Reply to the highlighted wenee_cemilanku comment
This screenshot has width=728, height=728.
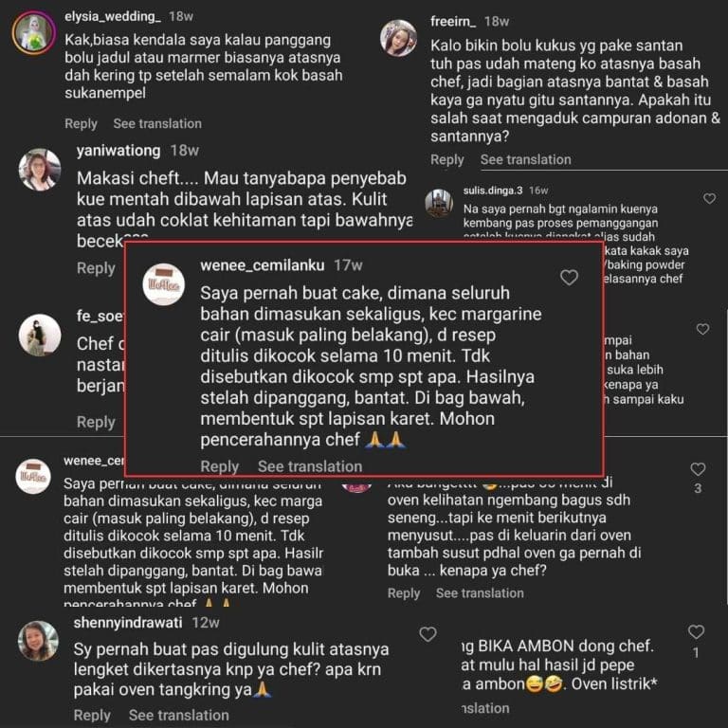click(219, 466)
